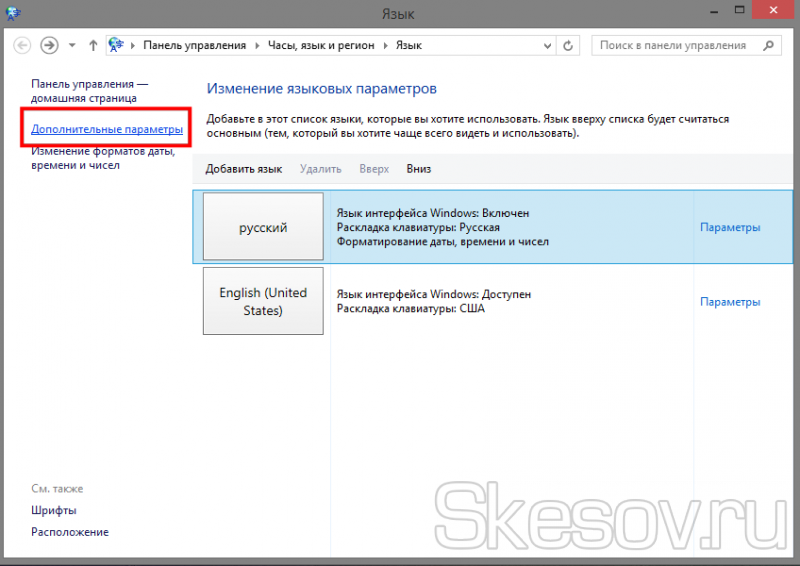The height and width of the screenshot is (566, 800).
Task: Open 'Параметры' for English (United States)
Action: [730, 301]
